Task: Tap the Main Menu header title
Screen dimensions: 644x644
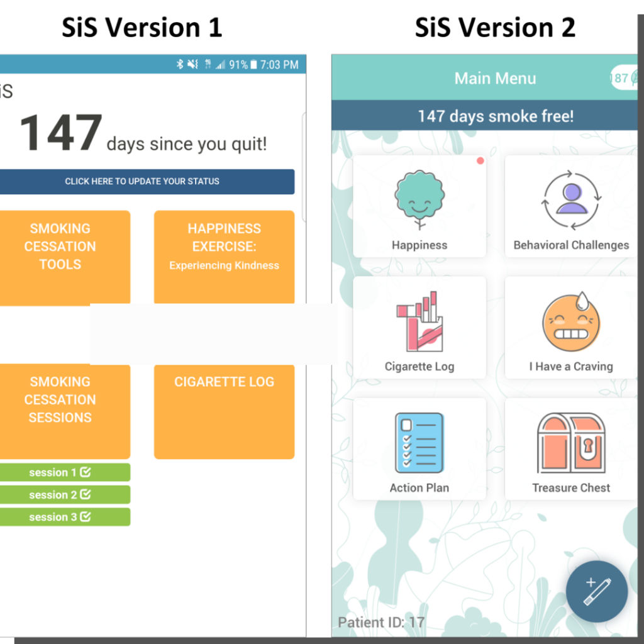Action: point(495,79)
